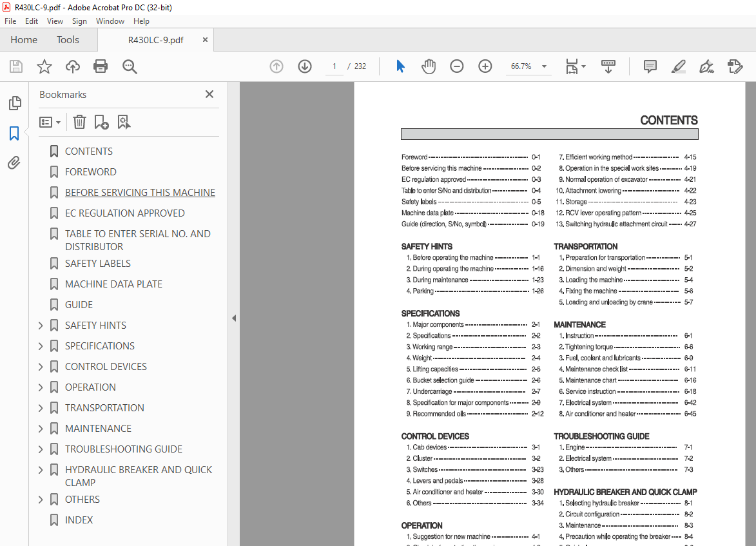Open TABLE TO ENTER SERIAL NO. bookmark
The image size is (756, 546).
(137, 240)
